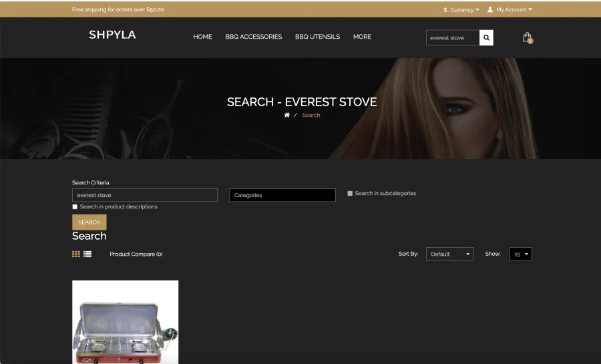
Task: Open the Sort By Default dropdown
Action: click(449, 254)
